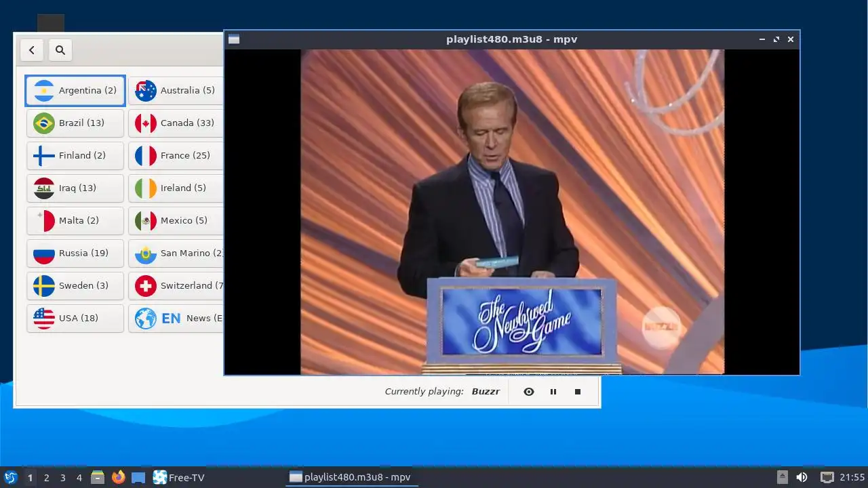
Task: Open the Brazil (13) channel group
Action: [x=75, y=123]
